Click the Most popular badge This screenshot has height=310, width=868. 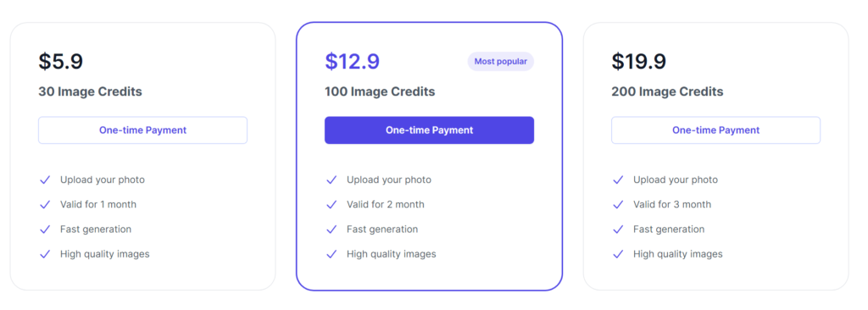pyautogui.click(x=500, y=62)
